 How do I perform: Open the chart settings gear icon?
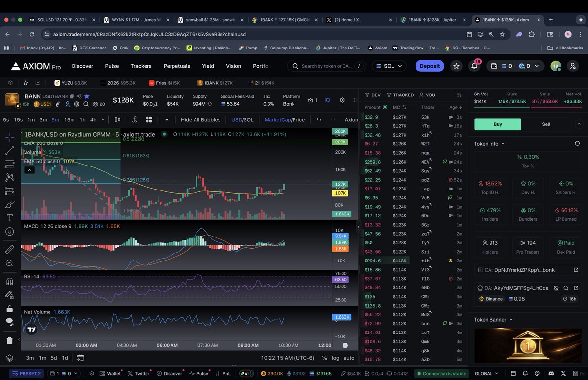pyautogui.click(x=342, y=100)
